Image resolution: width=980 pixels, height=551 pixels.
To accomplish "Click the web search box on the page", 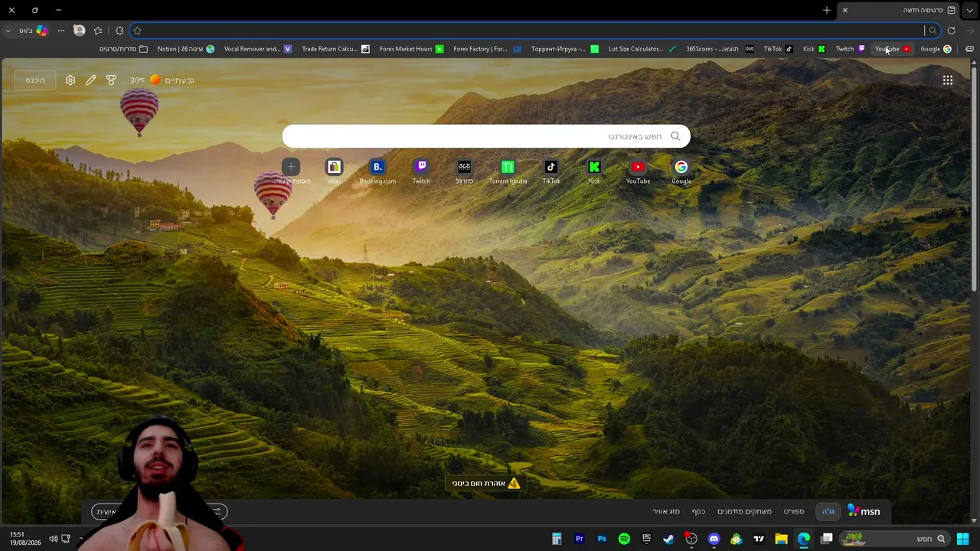I will pyautogui.click(x=486, y=136).
